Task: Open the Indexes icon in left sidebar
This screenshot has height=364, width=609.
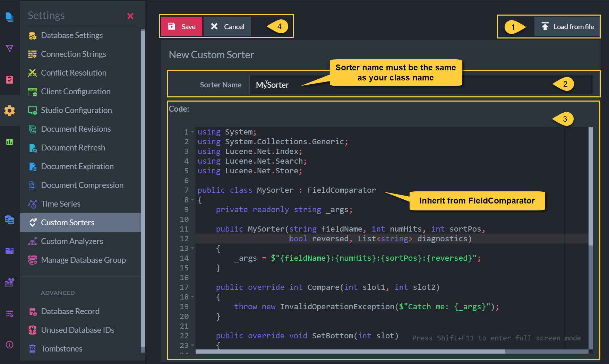Action: point(9,48)
